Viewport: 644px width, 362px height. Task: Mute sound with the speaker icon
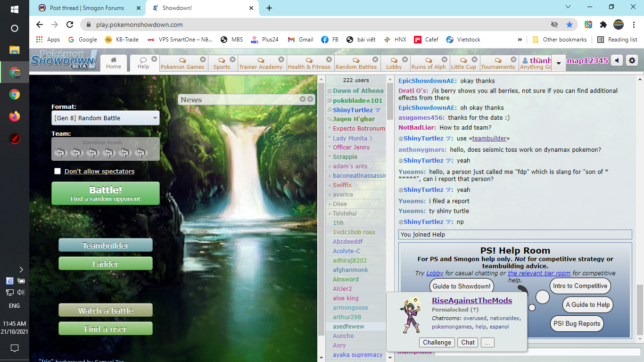(x=617, y=60)
